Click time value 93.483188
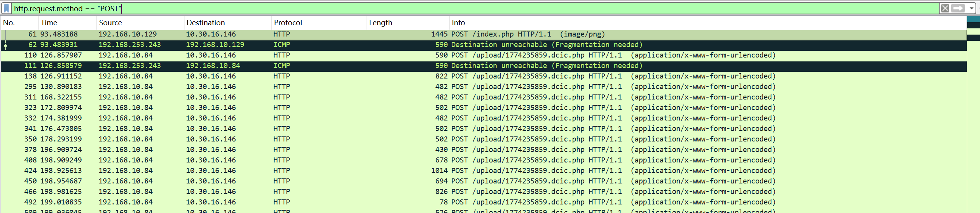This screenshot has height=213, width=980. (59, 34)
